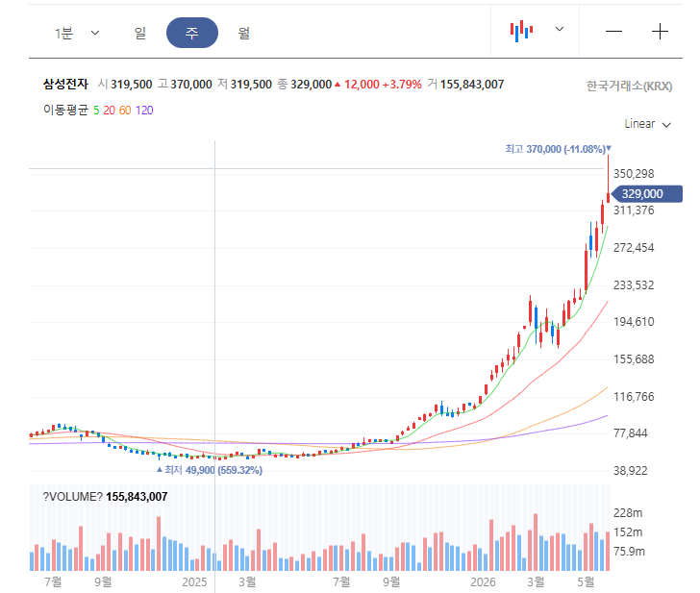Screen dimensions: 700x593
Task: Click the 228m volume axis label
Action: [628, 513]
